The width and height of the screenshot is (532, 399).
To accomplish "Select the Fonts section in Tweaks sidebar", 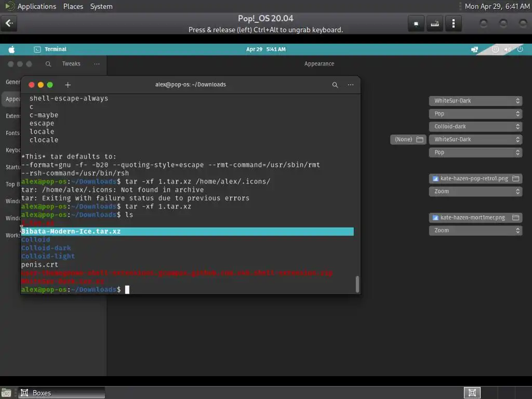I will [12, 132].
